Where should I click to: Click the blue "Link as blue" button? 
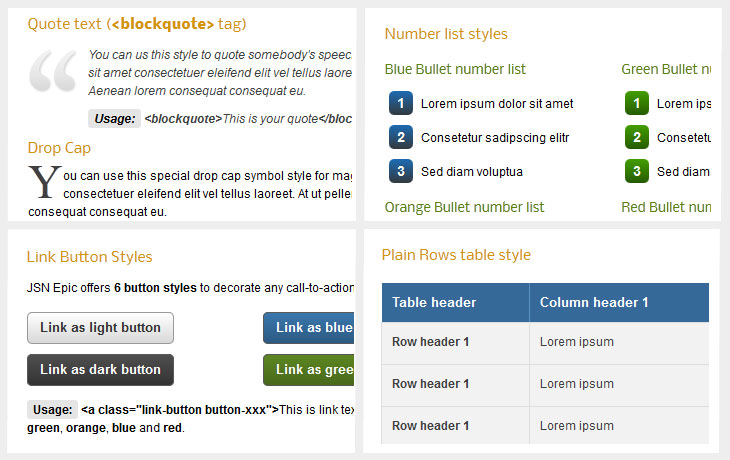pyautogui.click(x=309, y=328)
